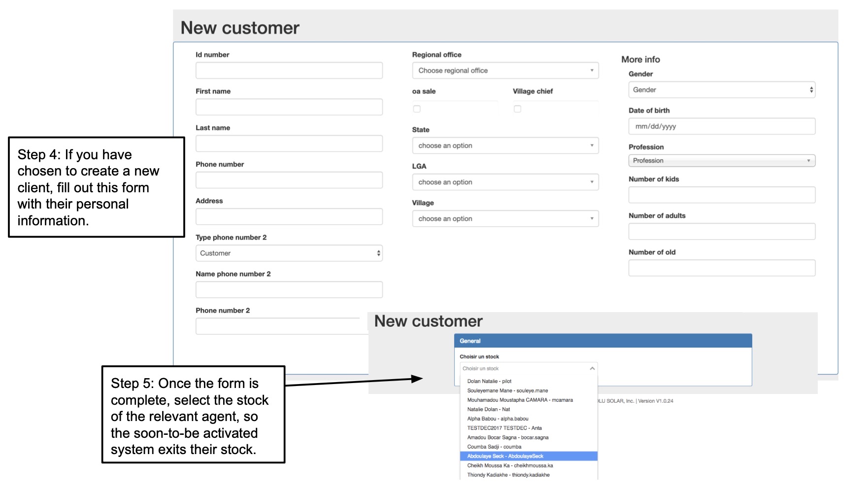Open the Gender select box

pyautogui.click(x=721, y=90)
